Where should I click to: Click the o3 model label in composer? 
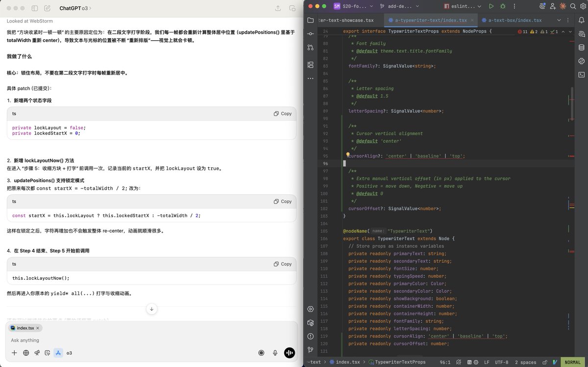coord(69,353)
